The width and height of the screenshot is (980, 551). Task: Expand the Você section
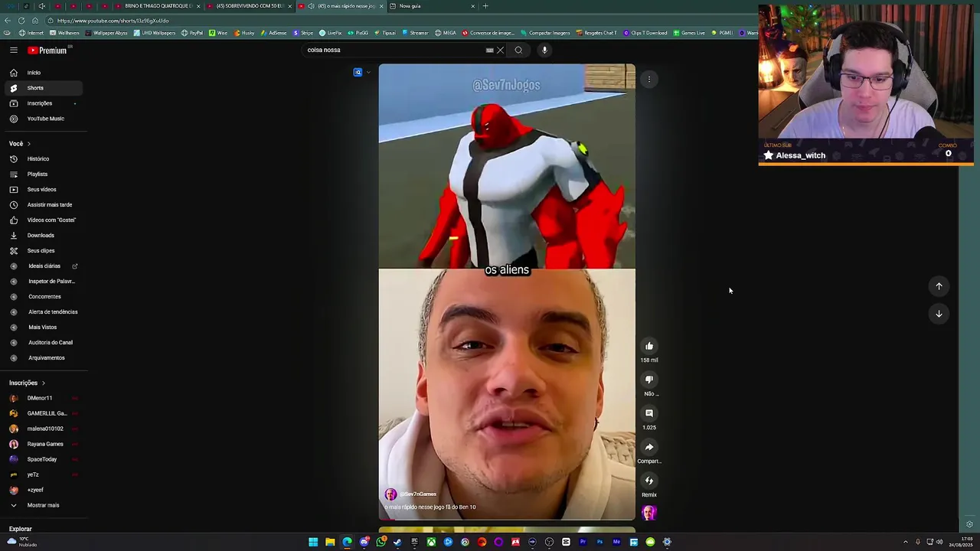pyautogui.click(x=20, y=144)
